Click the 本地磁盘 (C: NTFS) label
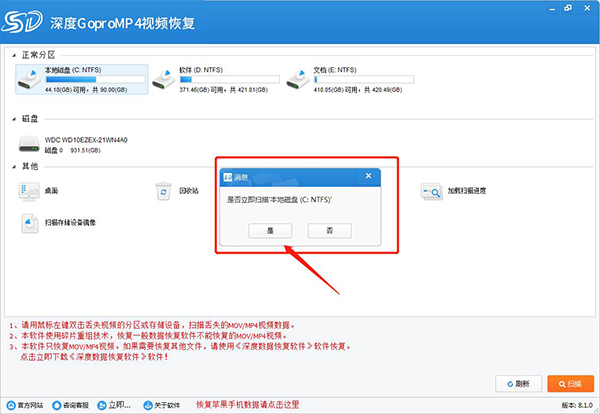The width and height of the screenshot is (600, 414). 73,70
